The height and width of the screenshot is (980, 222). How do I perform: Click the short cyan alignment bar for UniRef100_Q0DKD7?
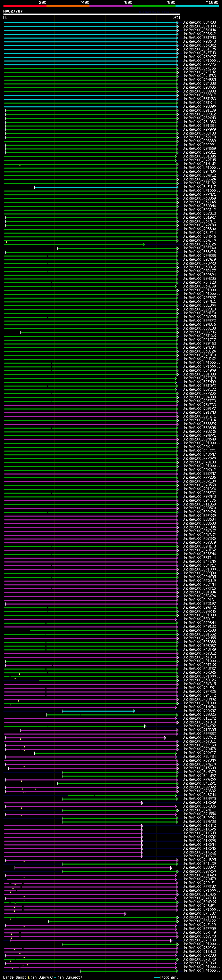pyautogui.click(x=99, y=711)
